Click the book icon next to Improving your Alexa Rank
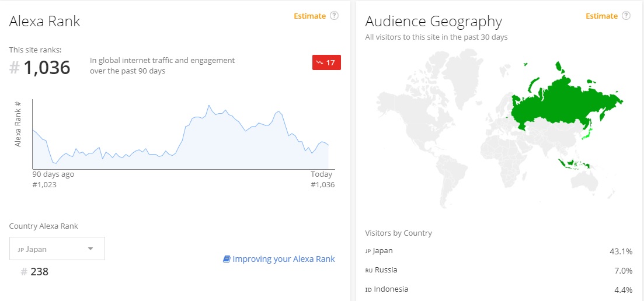 point(227,259)
